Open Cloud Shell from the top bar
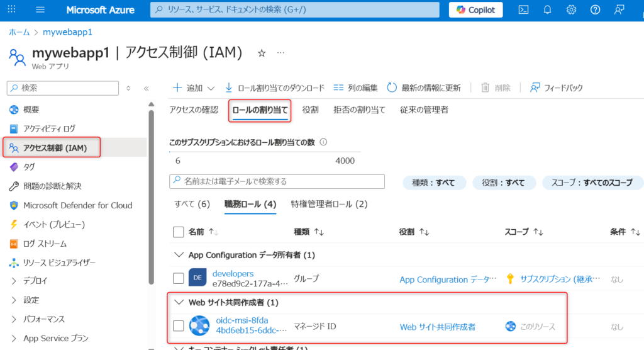 (523, 10)
